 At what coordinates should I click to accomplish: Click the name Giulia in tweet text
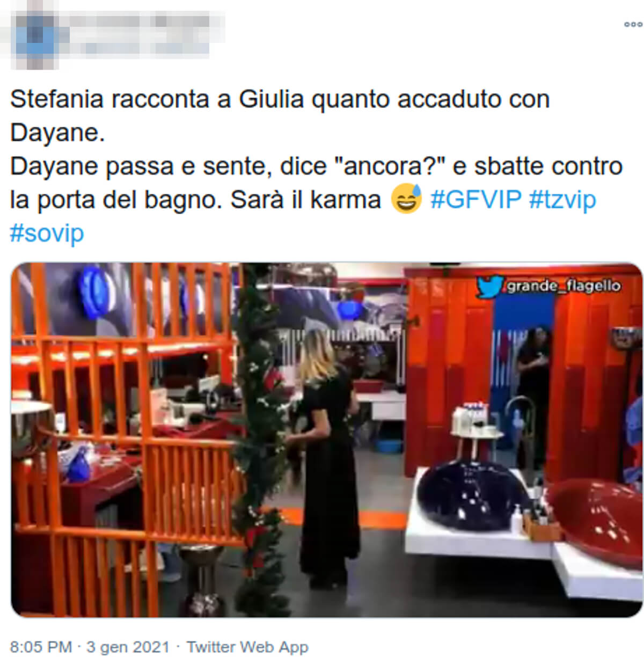(x=271, y=99)
